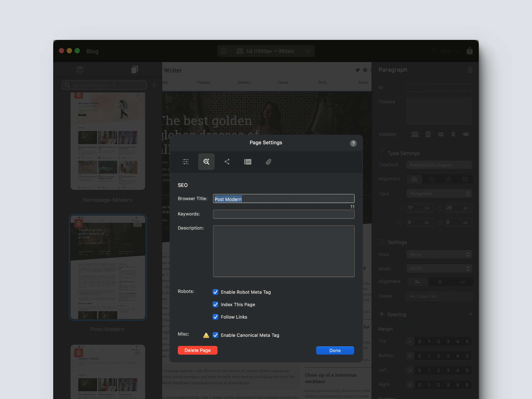Toggle the Index This Page checkbox
This screenshot has width=532, height=399.
pyautogui.click(x=215, y=305)
